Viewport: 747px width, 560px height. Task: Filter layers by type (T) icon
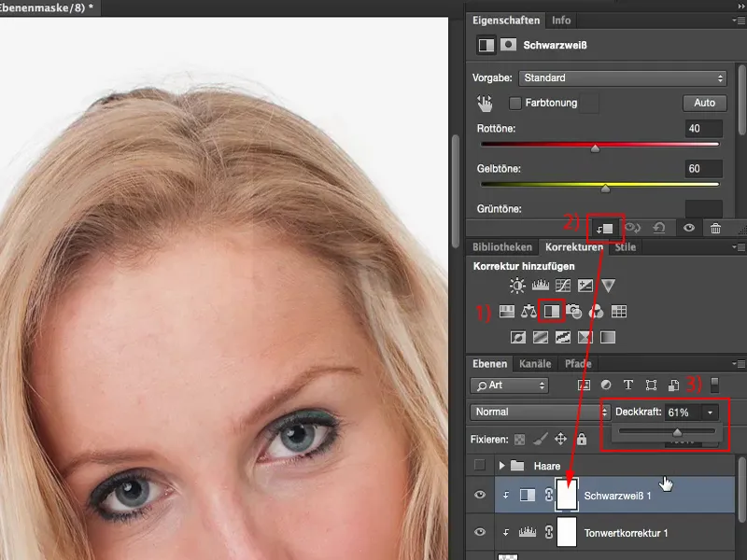628,385
